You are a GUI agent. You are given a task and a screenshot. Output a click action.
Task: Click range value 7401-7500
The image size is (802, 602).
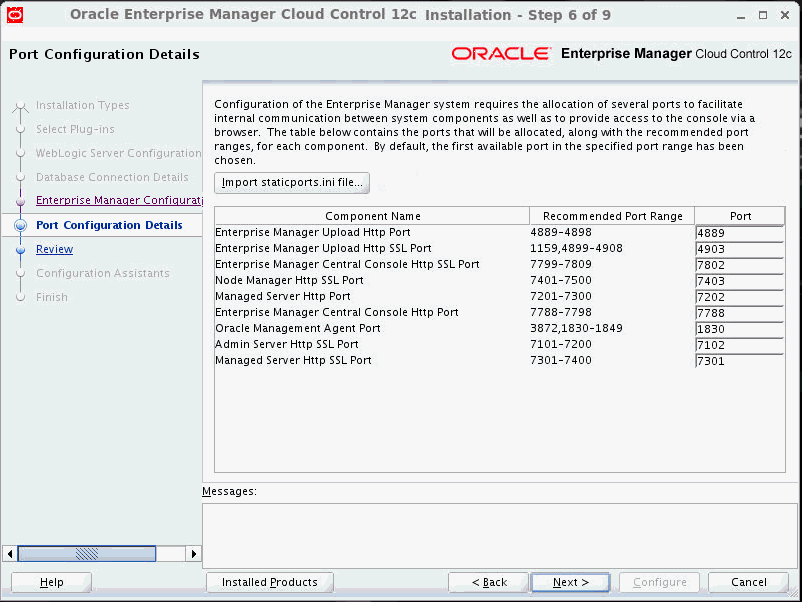click(x=561, y=280)
